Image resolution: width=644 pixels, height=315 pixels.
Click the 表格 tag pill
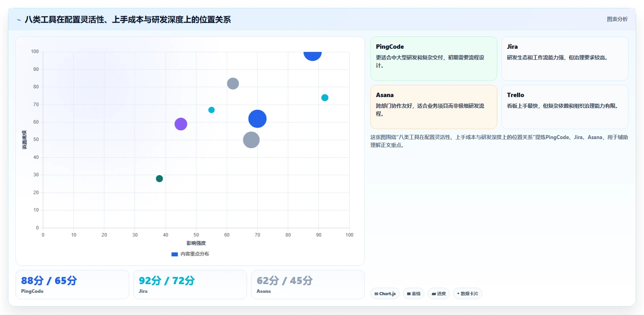(414, 294)
